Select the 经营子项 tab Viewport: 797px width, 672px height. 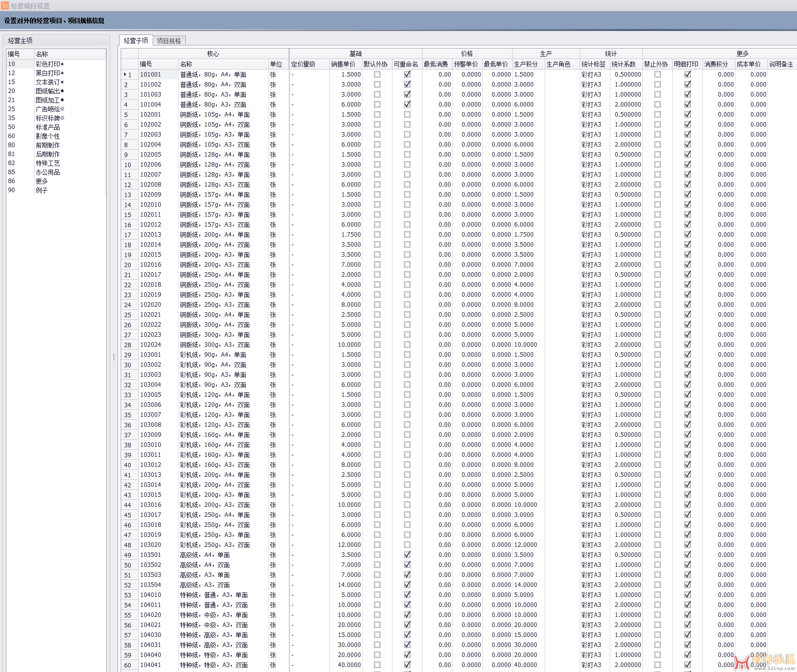pyautogui.click(x=136, y=41)
